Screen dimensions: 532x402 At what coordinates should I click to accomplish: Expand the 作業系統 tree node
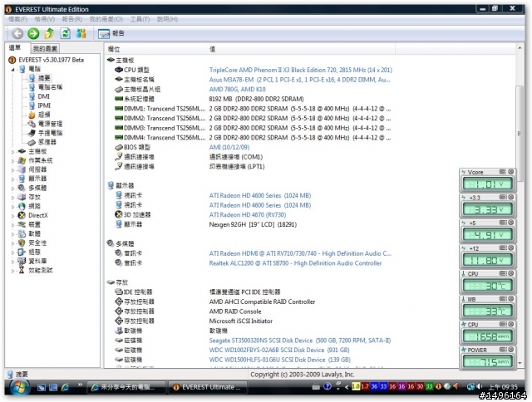coord(13,161)
